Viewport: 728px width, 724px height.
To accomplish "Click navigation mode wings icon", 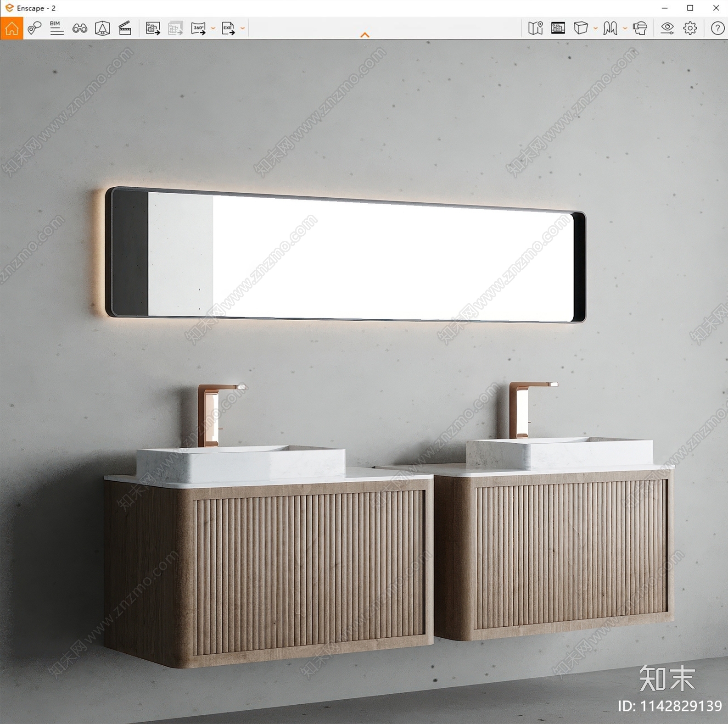I will point(610,28).
